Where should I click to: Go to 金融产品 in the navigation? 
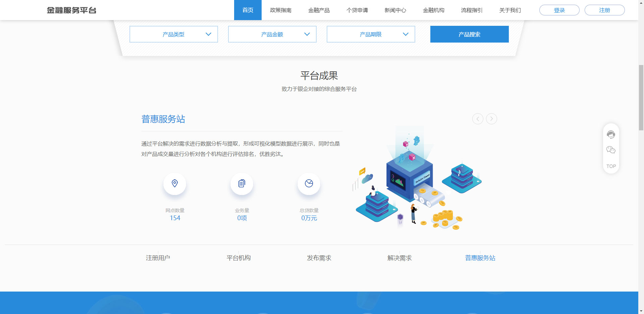click(x=319, y=10)
